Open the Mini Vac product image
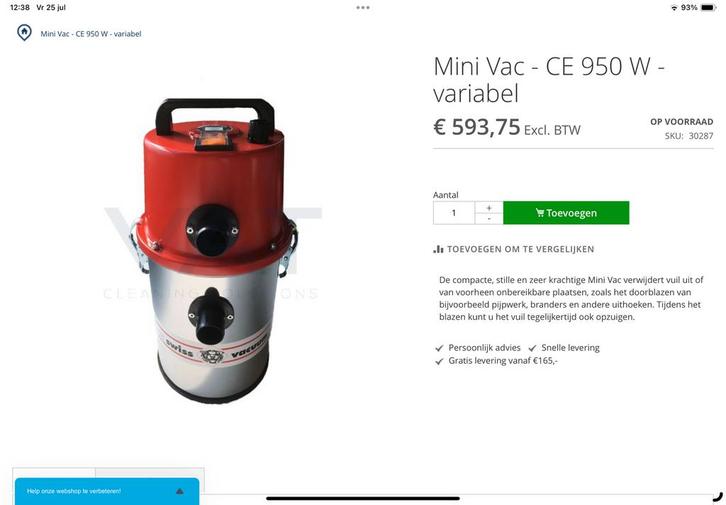Viewport: 726px width, 505px height. (213, 250)
